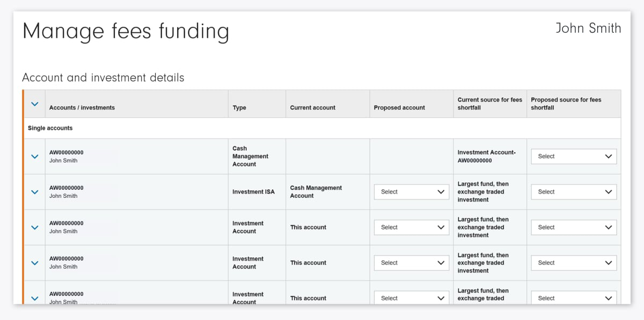Viewport: 644px width, 320px height.
Task: Expand the Cash Management Account row
Action: coord(34,156)
